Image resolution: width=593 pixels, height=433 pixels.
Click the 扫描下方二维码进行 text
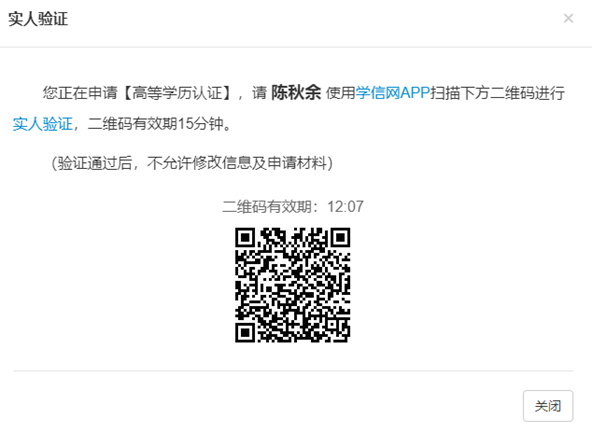[498, 93]
